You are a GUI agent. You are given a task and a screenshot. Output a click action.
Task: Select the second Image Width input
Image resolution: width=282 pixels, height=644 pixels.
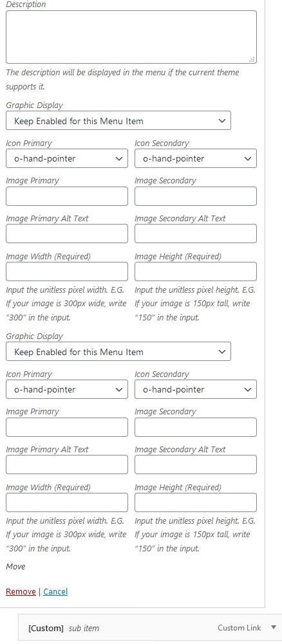click(67, 502)
